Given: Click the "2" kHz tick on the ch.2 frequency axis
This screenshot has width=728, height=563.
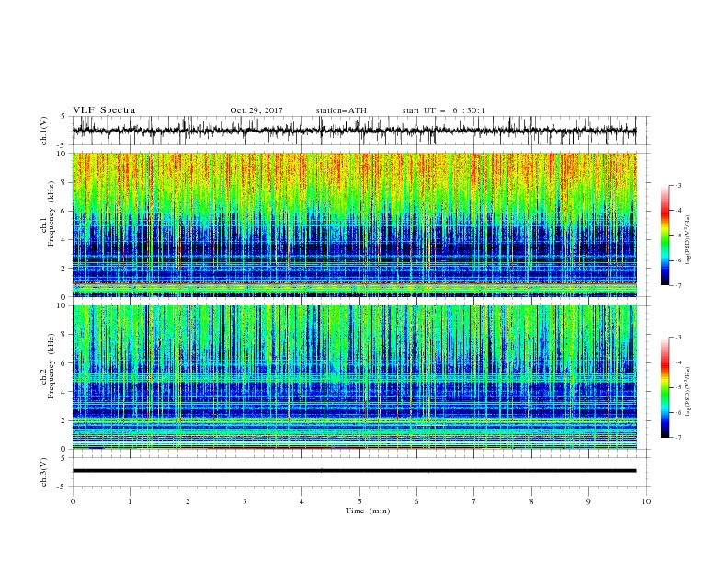Looking at the screenshot, I should pyautogui.click(x=64, y=420).
